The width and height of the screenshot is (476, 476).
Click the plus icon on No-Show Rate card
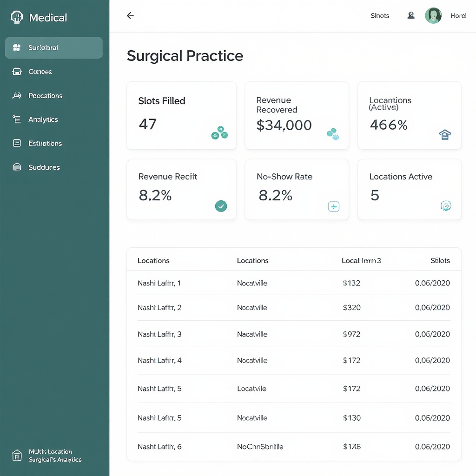click(334, 206)
